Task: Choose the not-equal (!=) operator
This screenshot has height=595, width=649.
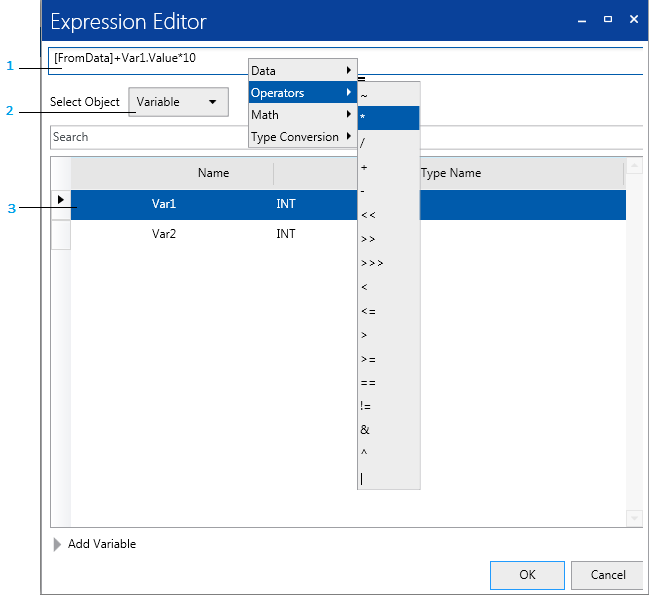Action: pyautogui.click(x=388, y=407)
